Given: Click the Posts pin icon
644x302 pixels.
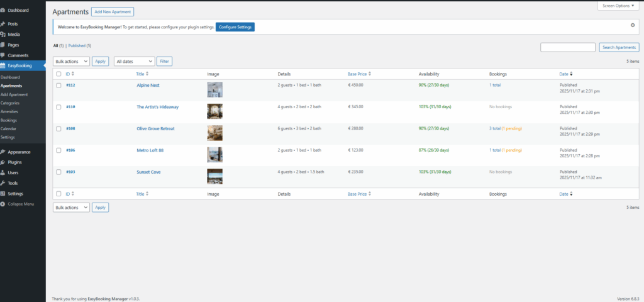Looking at the screenshot, I should [4, 24].
